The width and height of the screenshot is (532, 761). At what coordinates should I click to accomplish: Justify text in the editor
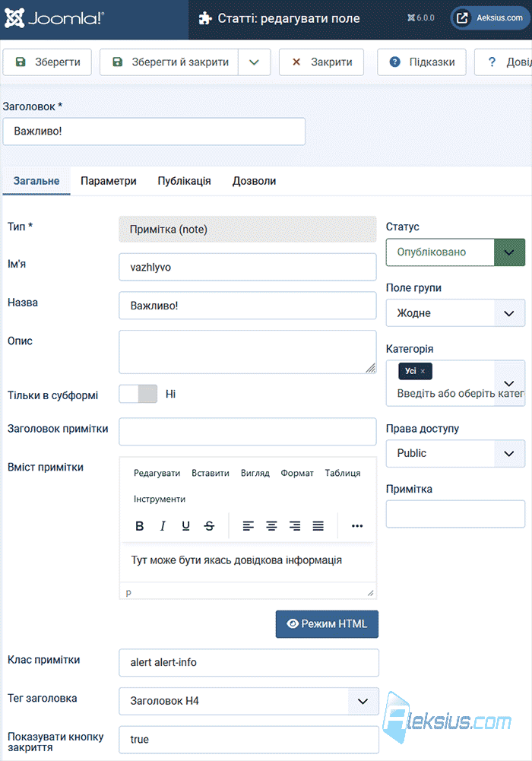(318, 525)
